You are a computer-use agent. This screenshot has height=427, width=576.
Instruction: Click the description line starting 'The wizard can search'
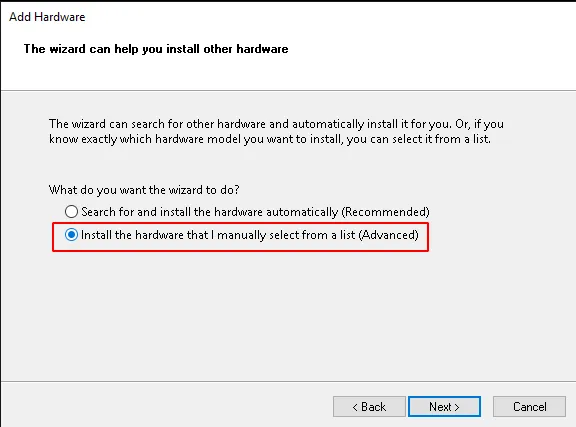click(x=276, y=124)
